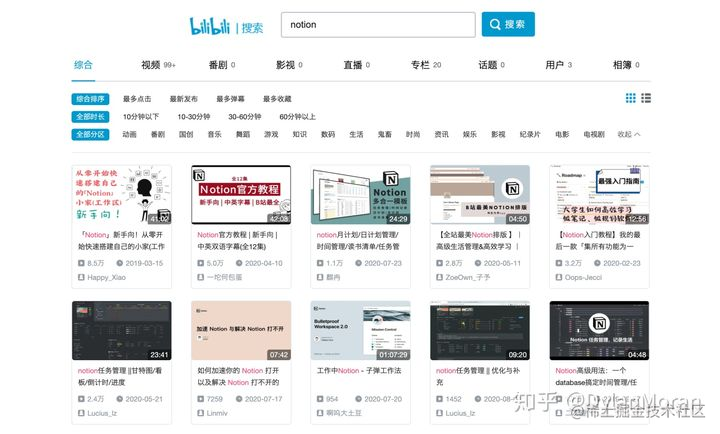Filter duration to 10分钟以下
The height and width of the screenshot is (434, 720).
141,117
